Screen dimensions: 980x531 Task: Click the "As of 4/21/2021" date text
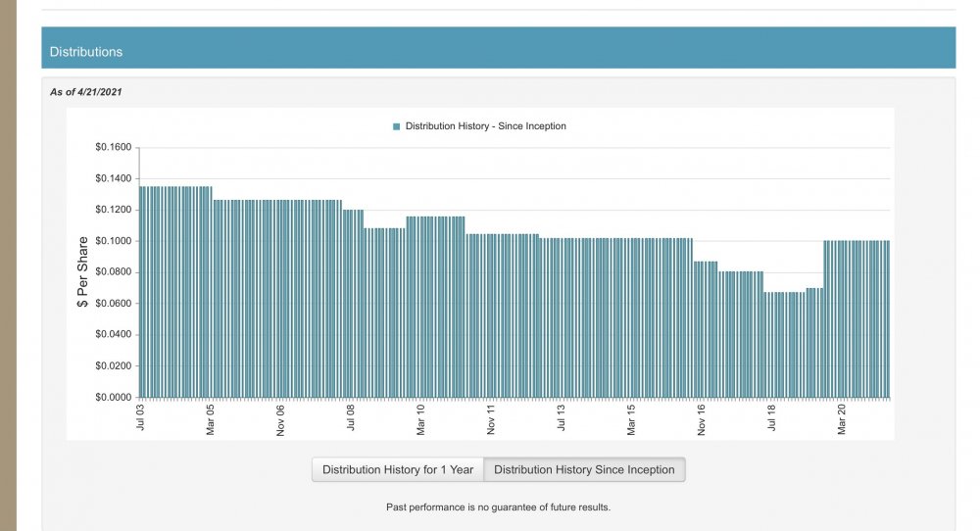[86, 92]
